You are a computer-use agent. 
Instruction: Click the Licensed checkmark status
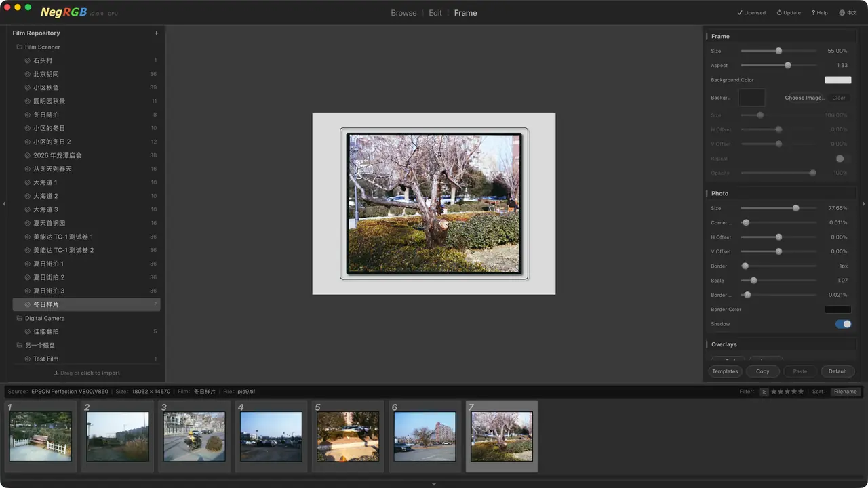751,13
